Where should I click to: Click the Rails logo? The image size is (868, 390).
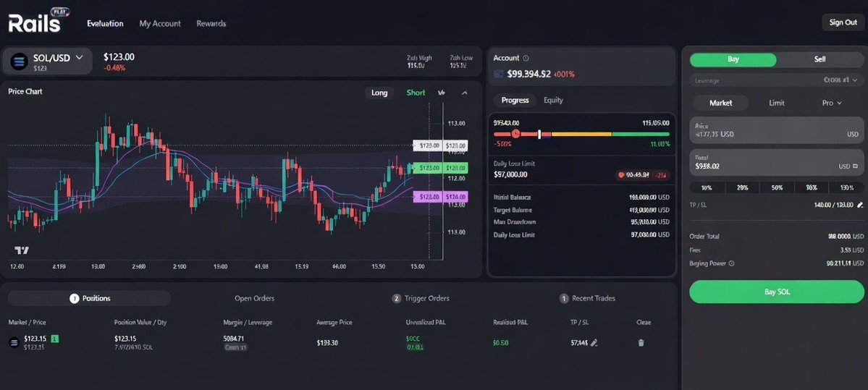point(38,22)
